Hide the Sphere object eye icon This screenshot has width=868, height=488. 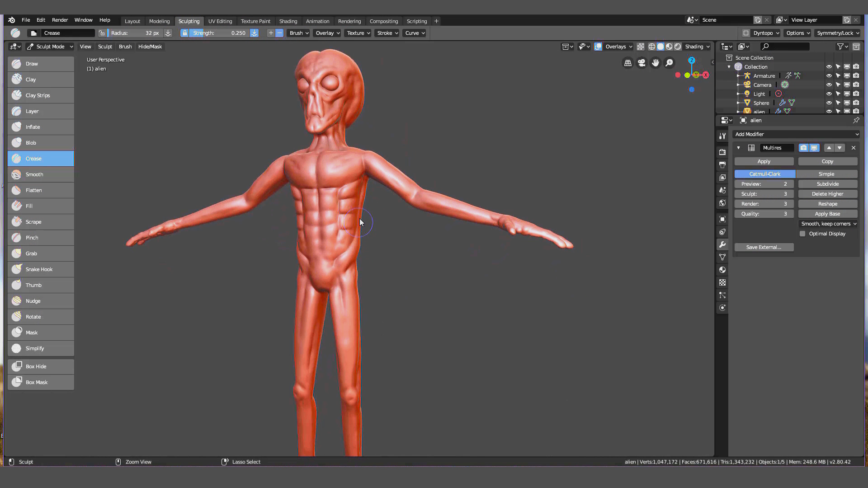[829, 103]
